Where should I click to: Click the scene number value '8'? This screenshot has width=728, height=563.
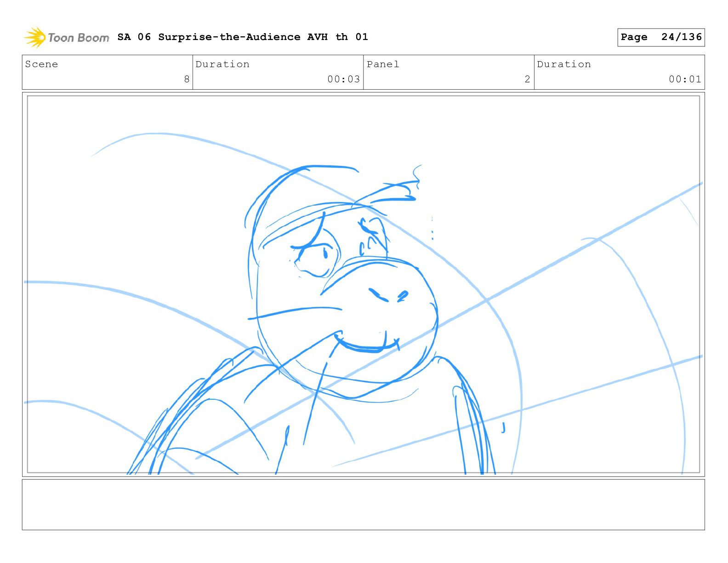(x=187, y=79)
